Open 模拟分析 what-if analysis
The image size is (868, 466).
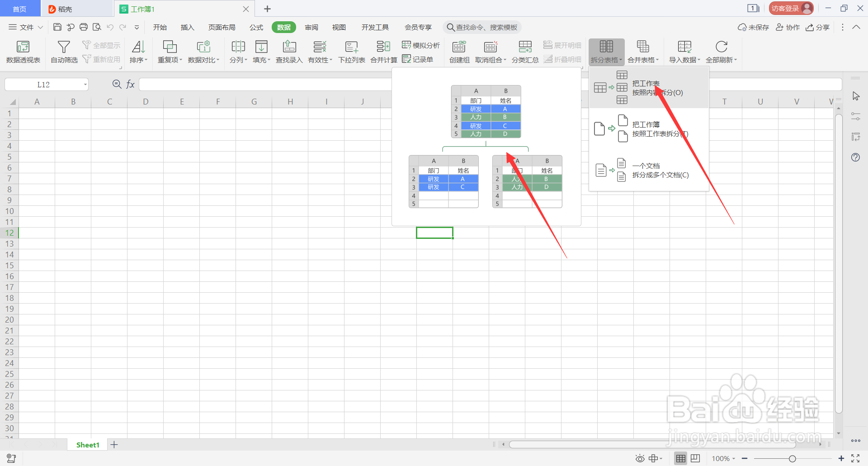click(421, 45)
